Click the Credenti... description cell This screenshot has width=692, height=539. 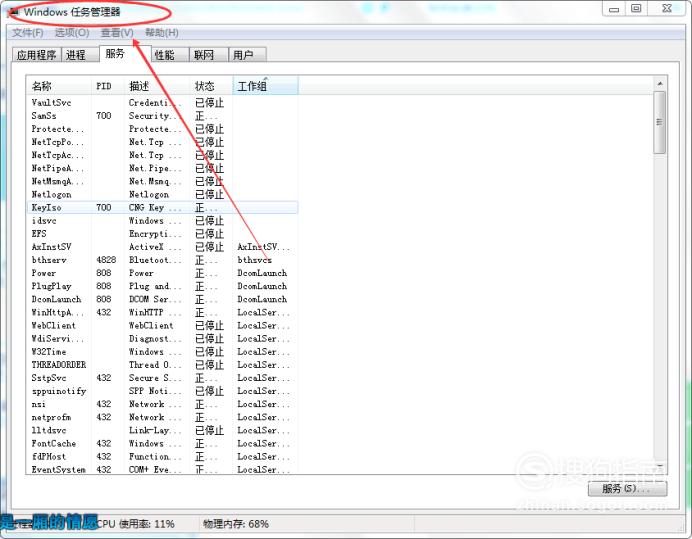tap(155, 102)
